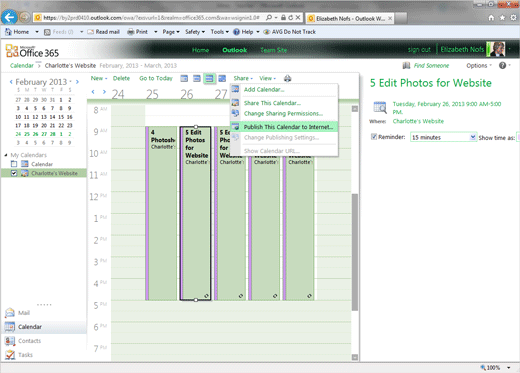This screenshot has width=520, height=373.
Task: Select Add Calendar from Share menu
Action: tap(284, 89)
